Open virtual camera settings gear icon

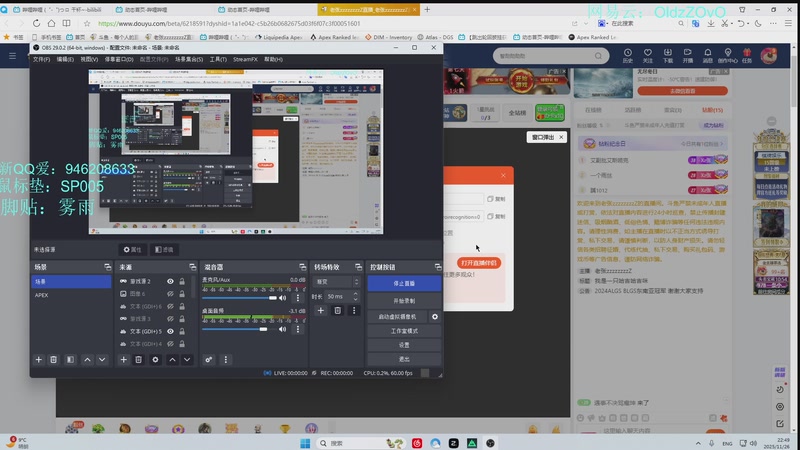click(435, 317)
